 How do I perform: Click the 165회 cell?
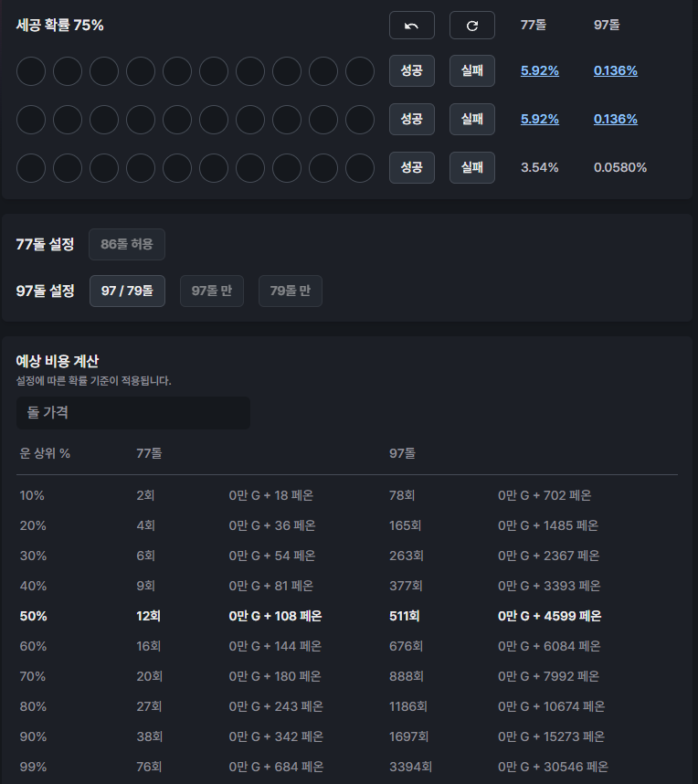click(x=405, y=525)
